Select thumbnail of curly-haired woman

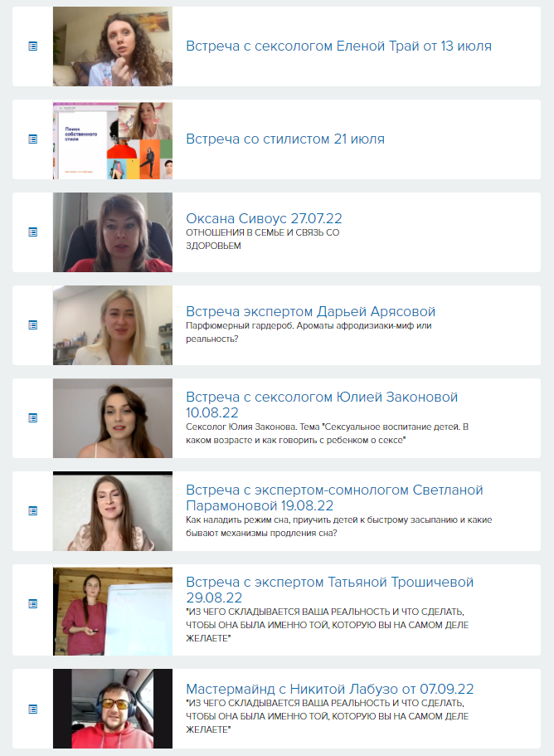(x=113, y=46)
